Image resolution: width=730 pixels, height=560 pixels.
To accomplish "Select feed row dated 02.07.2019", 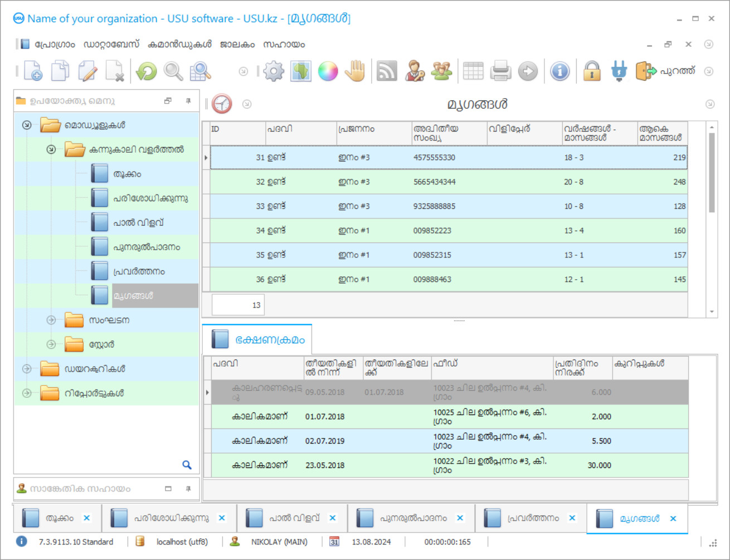I will (450, 441).
